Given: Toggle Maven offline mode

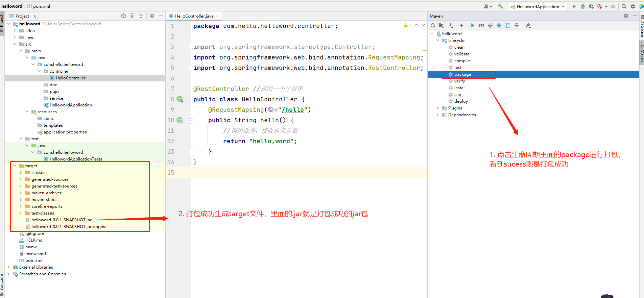Looking at the screenshot, I should pyautogui.click(x=490, y=25).
